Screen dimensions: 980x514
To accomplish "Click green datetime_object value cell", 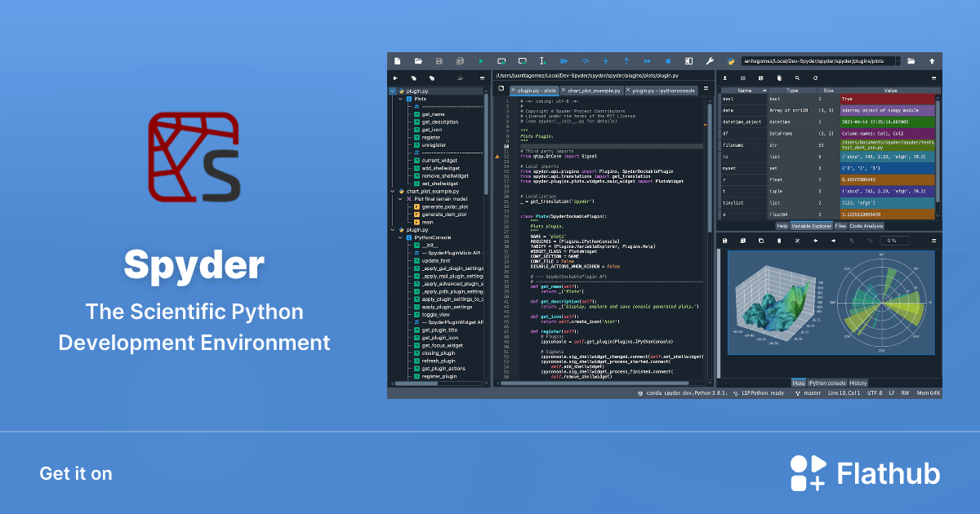I will [x=887, y=122].
